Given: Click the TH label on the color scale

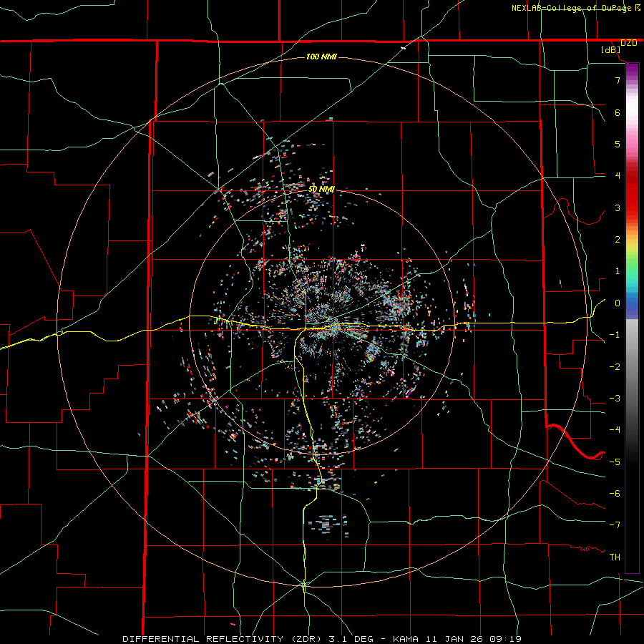Looking at the screenshot, I should 615,557.
